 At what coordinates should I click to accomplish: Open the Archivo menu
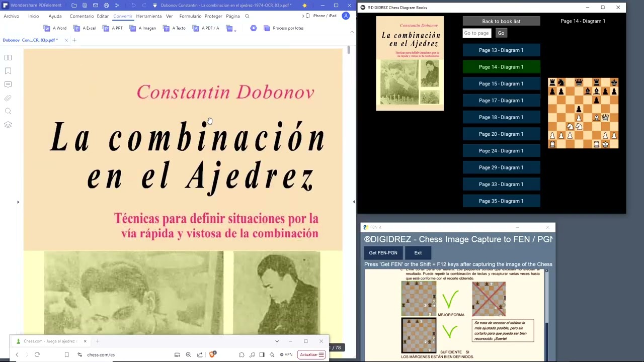tap(11, 16)
